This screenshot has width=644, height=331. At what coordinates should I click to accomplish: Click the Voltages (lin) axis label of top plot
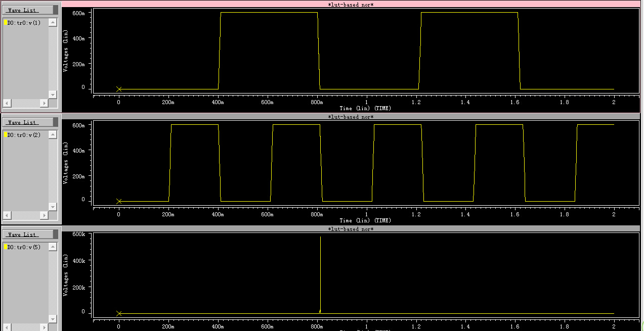pyautogui.click(x=66, y=51)
